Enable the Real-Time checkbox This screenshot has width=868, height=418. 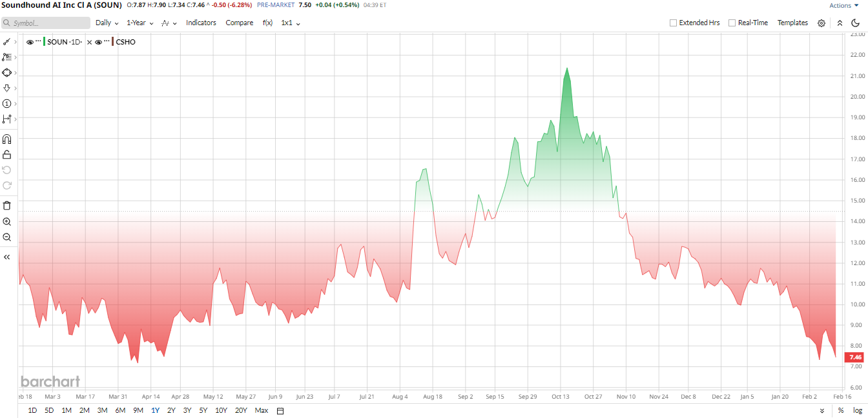coord(732,23)
